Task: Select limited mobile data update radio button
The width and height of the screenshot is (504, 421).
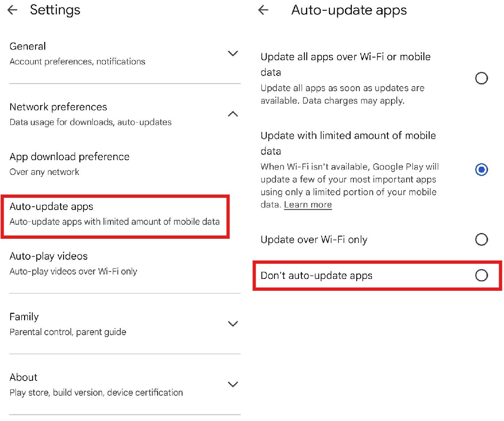Action: [482, 170]
